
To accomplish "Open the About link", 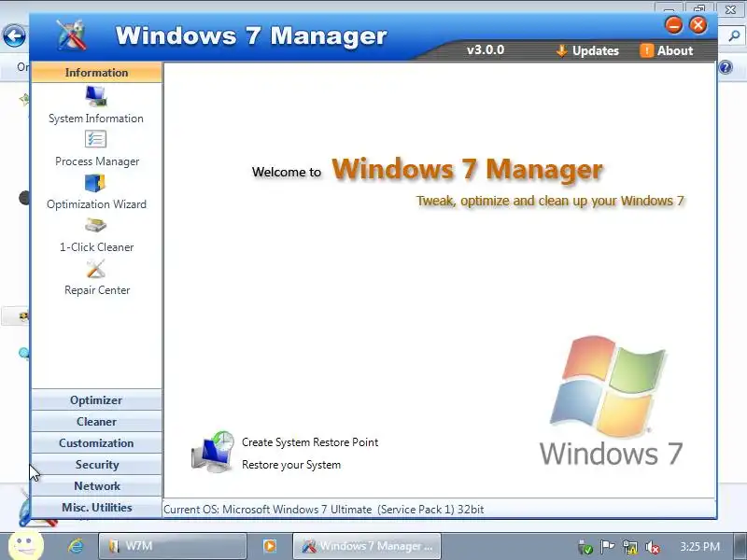I will click(675, 50).
